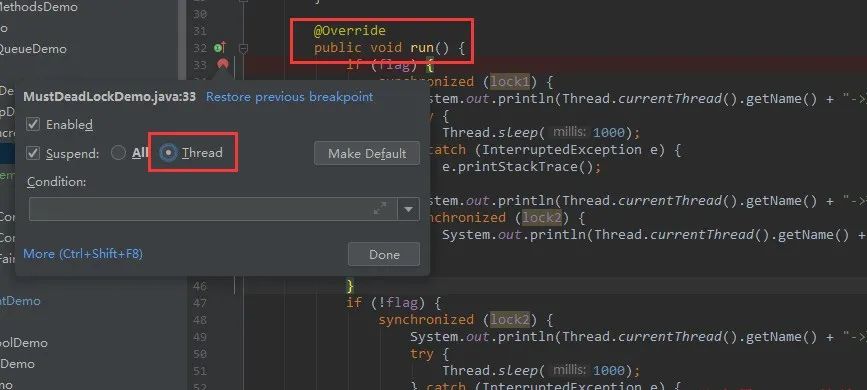Uncheck the Enabled checkbox
The width and height of the screenshot is (867, 390).
point(33,124)
